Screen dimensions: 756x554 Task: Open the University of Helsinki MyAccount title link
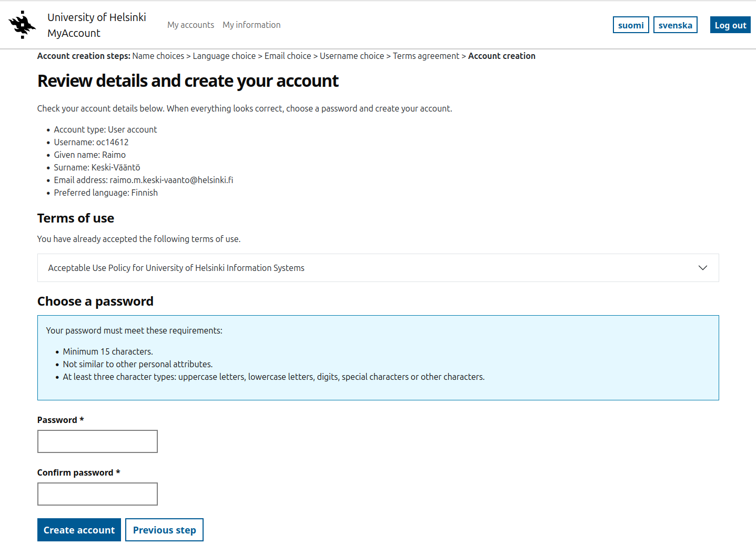(x=96, y=25)
